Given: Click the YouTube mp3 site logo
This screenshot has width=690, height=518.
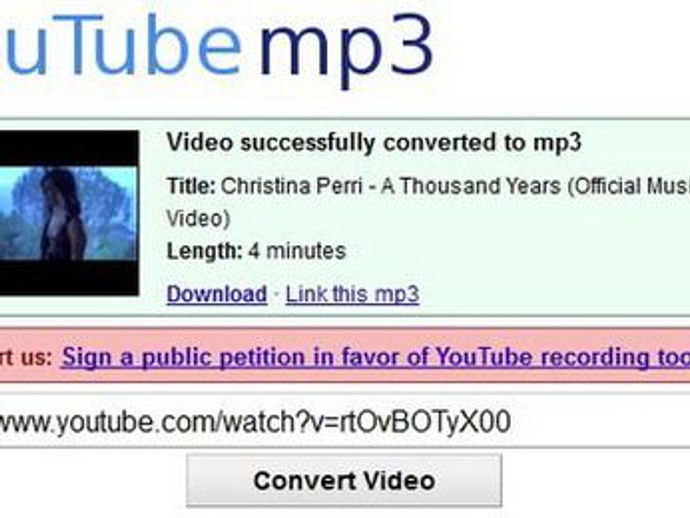Looking at the screenshot, I should click(217, 48).
